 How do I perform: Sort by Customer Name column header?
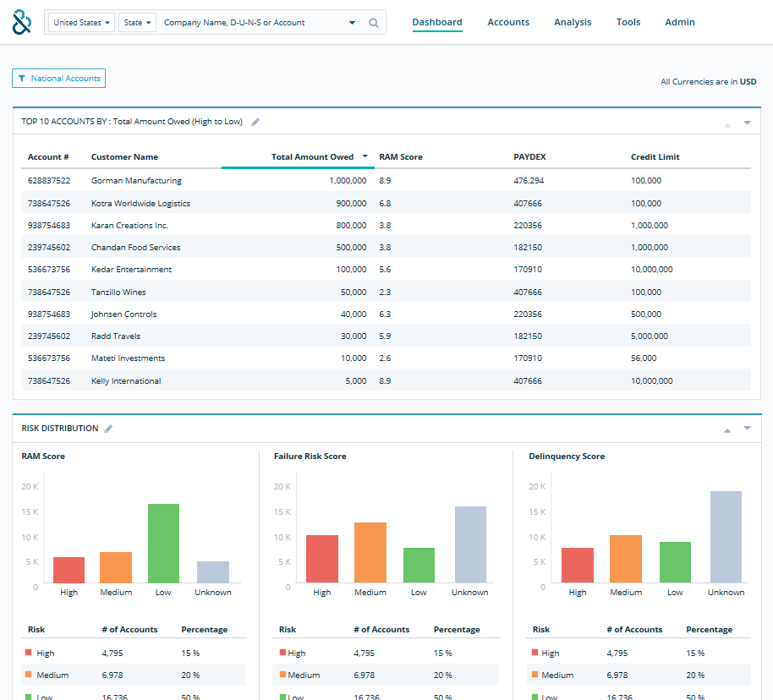[124, 156]
